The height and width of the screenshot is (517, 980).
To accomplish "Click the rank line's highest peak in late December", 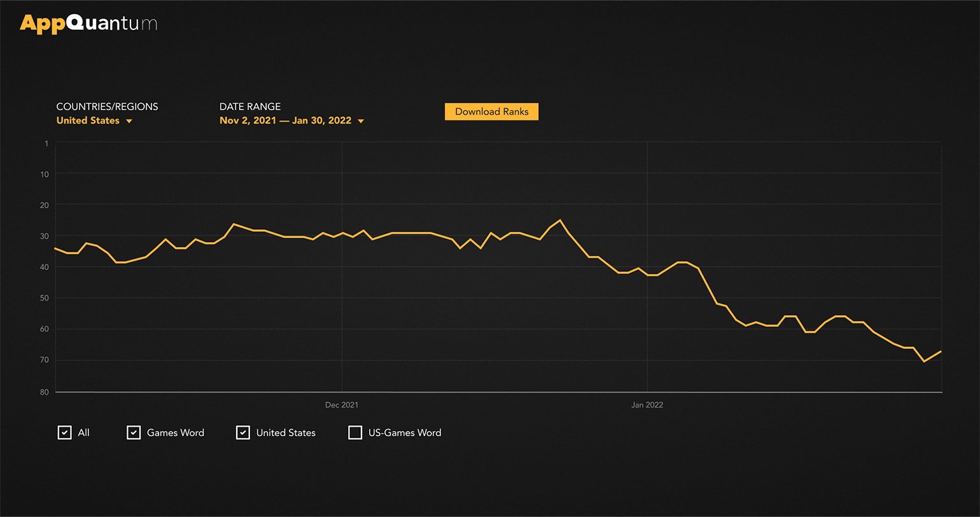I will coord(560,220).
